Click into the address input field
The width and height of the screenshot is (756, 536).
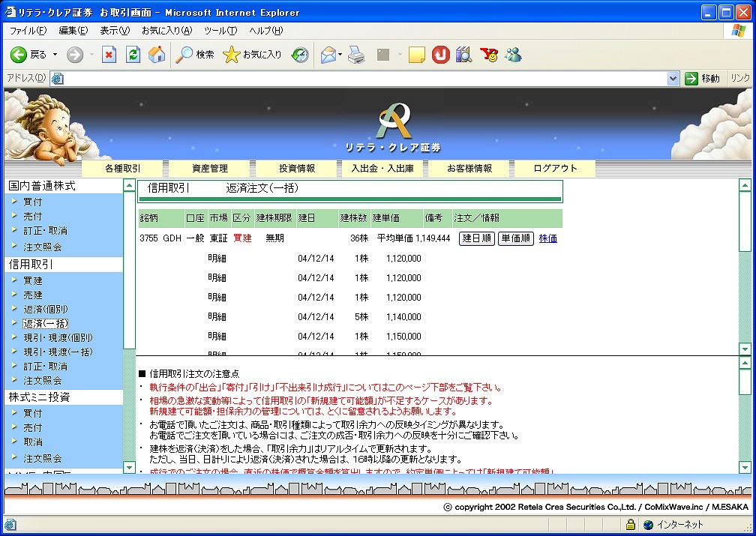click(365, 78)
